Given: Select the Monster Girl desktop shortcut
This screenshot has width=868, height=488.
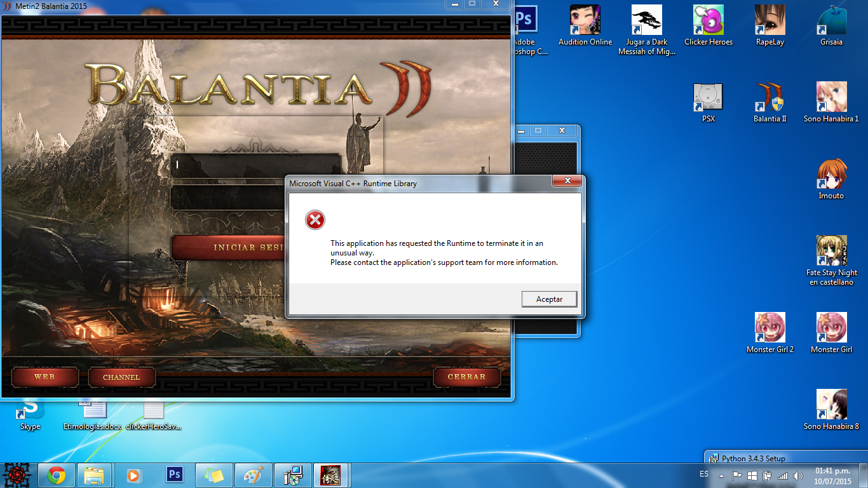Looking at the screenshot, I should pyautogui.click(x=831, y=334).
